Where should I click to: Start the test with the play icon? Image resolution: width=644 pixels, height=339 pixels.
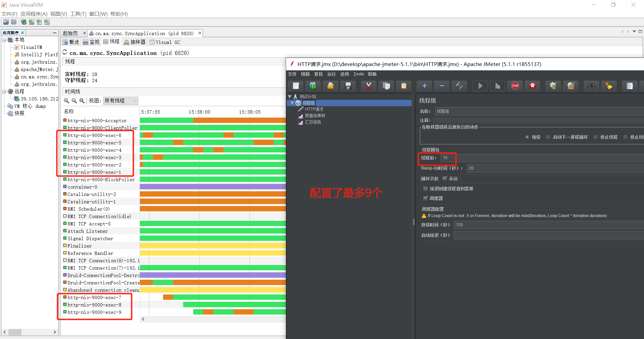(480, 86)
